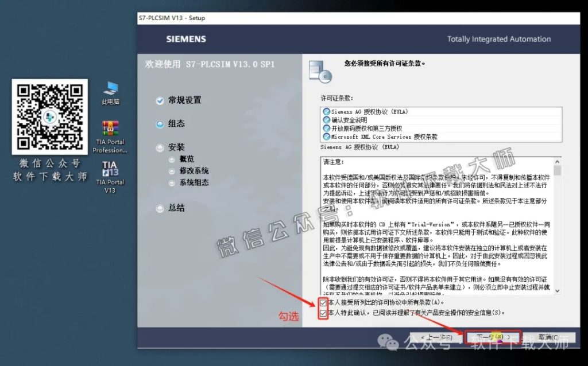
Task: Click the 常规设置 step indicator icon
Action: coord(160,100)
